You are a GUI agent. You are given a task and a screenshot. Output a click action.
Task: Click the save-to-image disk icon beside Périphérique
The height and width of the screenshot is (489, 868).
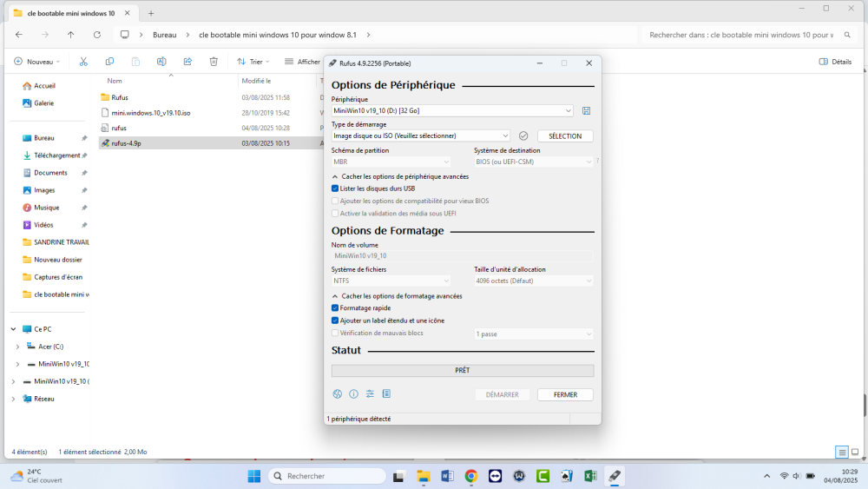(x=587, y=110)
